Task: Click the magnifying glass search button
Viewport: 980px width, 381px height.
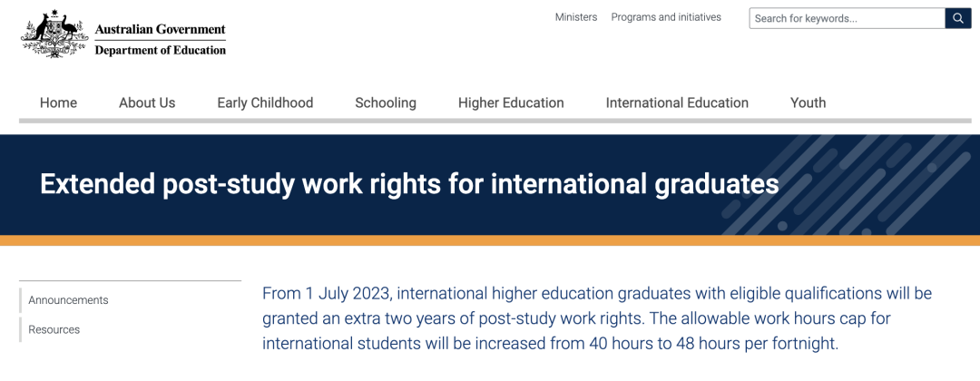Action: coord(958,18)
